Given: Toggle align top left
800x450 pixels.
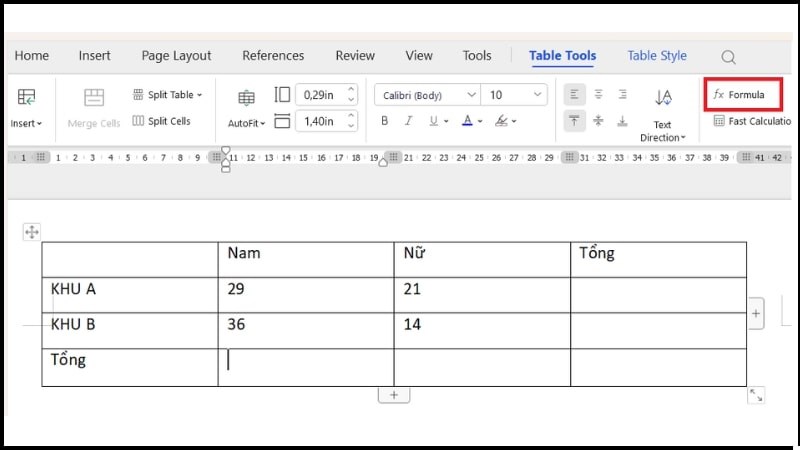Looking at the screenshot, I should [575, 94].
